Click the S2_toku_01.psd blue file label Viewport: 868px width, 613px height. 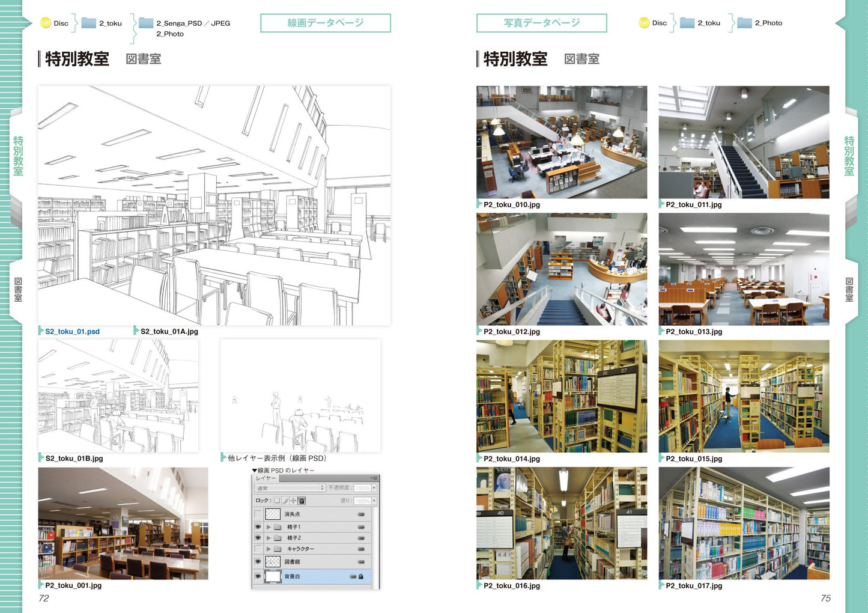click(72, 331)
